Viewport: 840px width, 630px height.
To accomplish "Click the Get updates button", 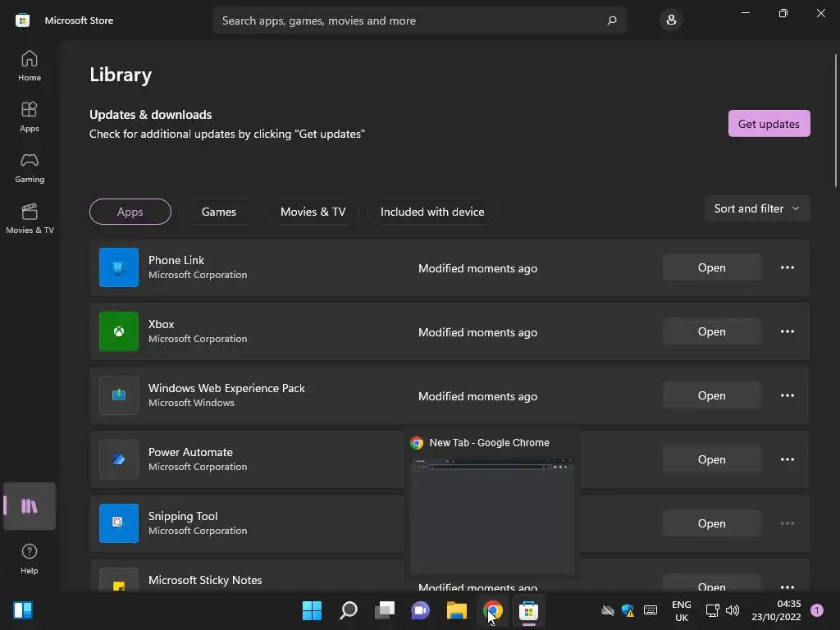I will click(769, 124).
